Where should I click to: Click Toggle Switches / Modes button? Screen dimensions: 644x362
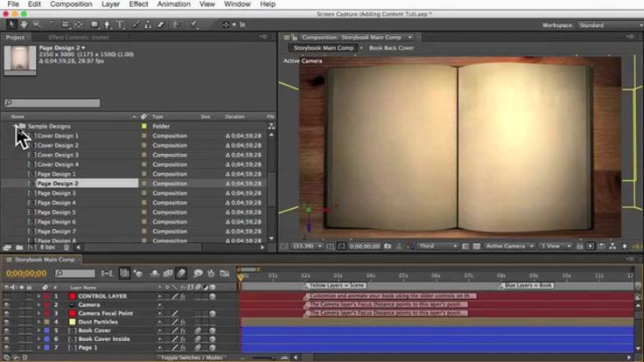click(192, 358)
